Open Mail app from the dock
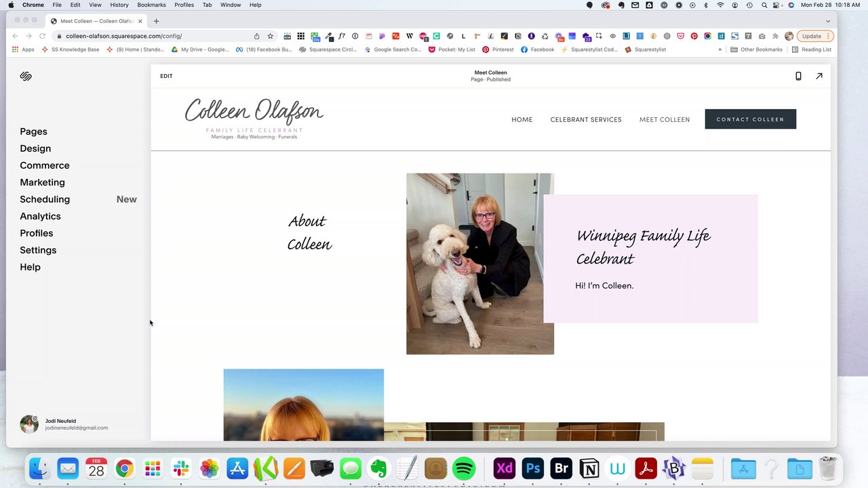Image resolution: width=868 pixels, height=488 pixels. [x=68, y=468]
